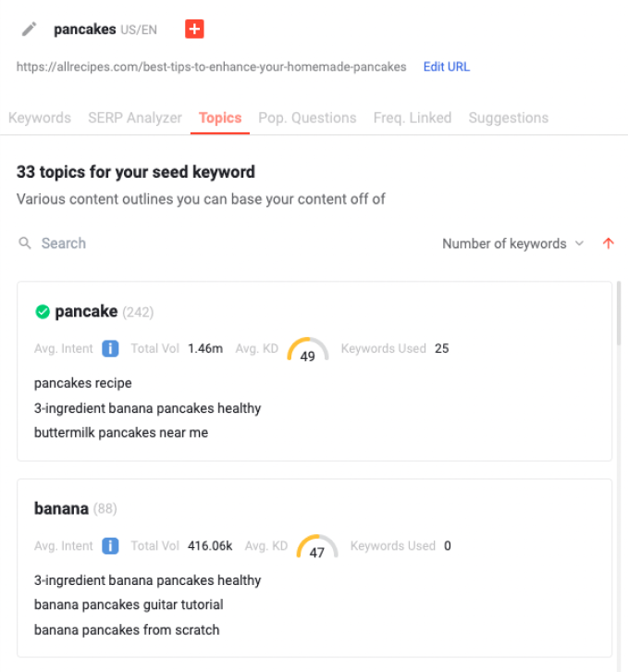Click the Edit URL link
628x672 pixels.
(x=447, y=67)
